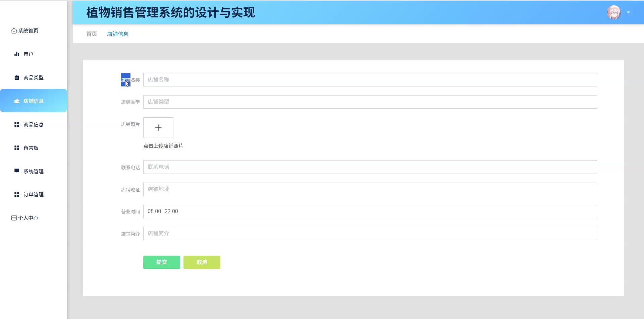Click the 店铺名称 field label
This screenshot has width=644, height=319.
pyautogui.click(x=130, y=80)
